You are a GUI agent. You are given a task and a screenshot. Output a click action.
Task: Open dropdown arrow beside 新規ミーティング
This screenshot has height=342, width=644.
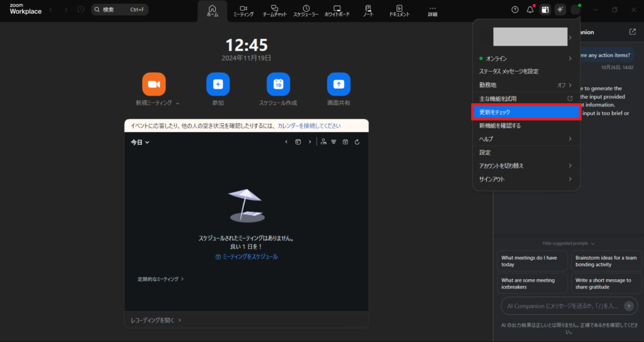(x=177, y=103)
